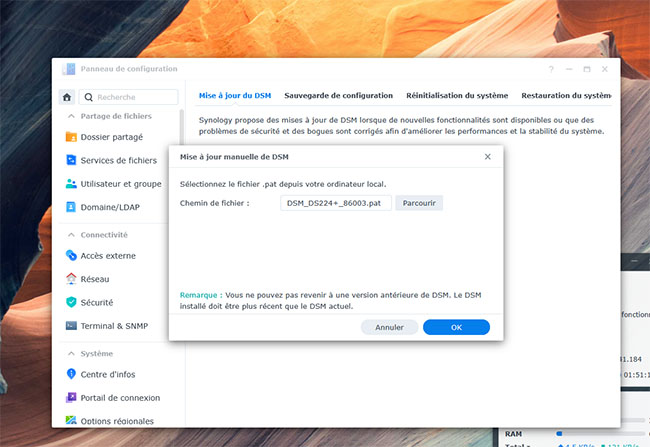Collapse the Système section
650x447 pixels.
tap(71, 353)
